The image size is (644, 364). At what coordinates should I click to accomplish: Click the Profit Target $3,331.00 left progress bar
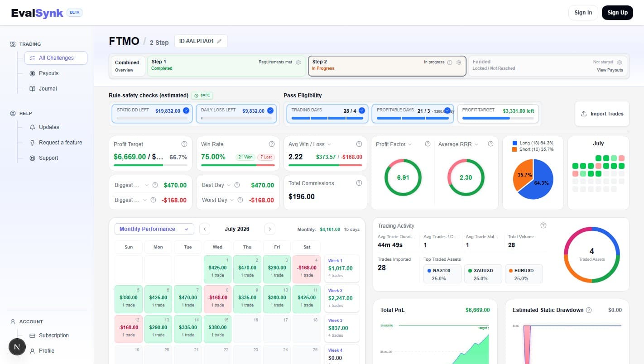click(498, 118)
